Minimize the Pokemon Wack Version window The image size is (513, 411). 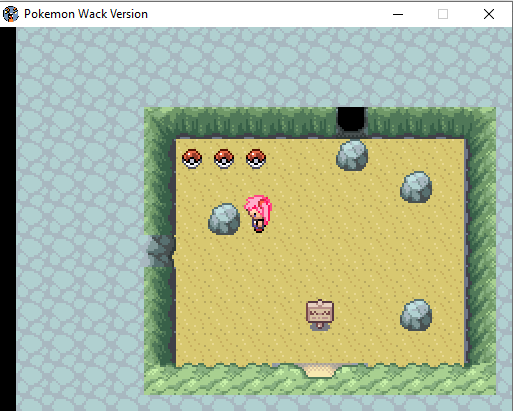pos(398,14)
